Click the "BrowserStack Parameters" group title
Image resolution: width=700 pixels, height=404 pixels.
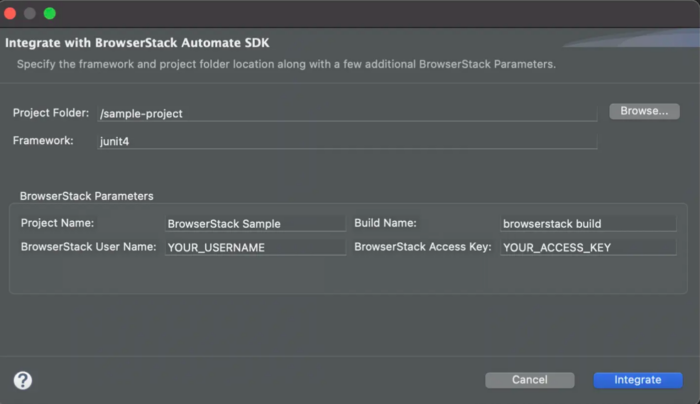87,196
